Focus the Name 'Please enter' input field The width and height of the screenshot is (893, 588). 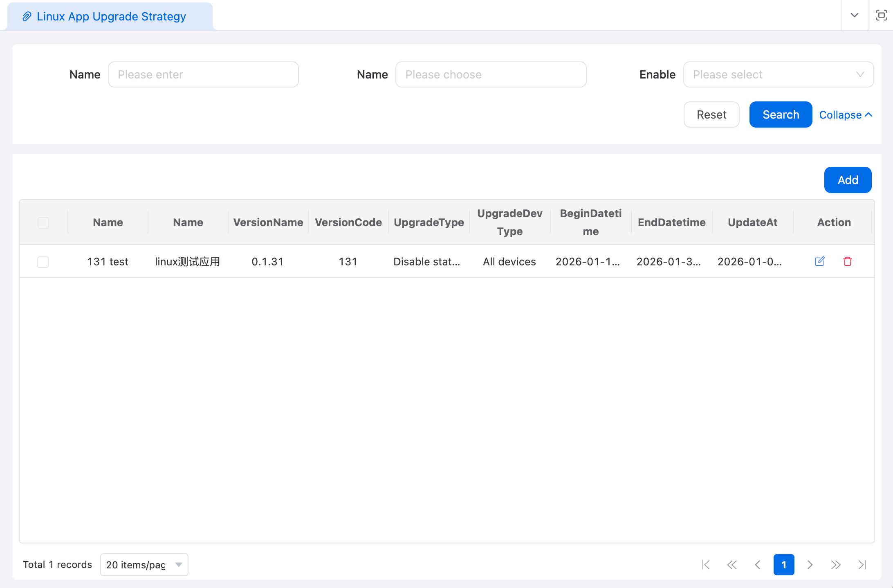pyautogui.click(x=203, y=74)
